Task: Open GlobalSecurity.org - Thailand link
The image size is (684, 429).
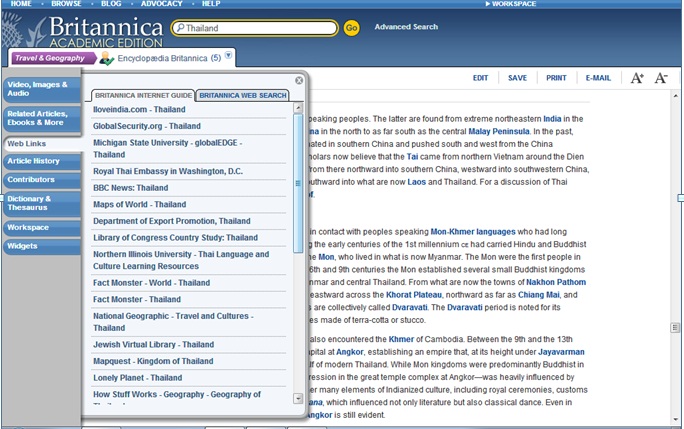Action: (147, 126)
